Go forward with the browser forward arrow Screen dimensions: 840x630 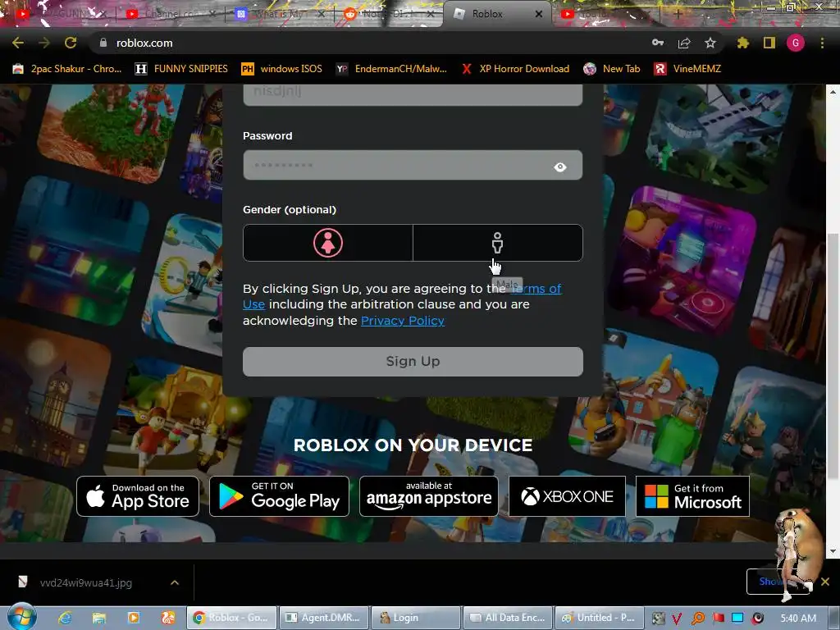(x=44, y=43)
